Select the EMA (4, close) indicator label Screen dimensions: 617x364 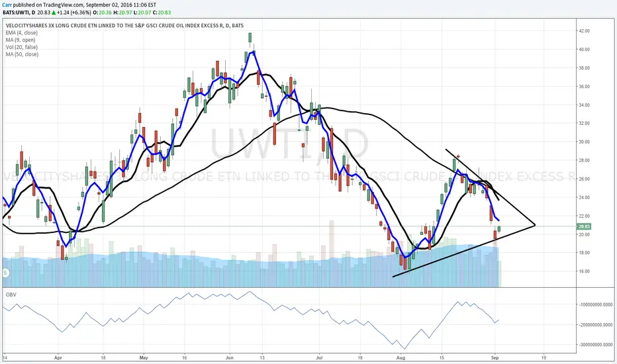[x=22, y=33]
